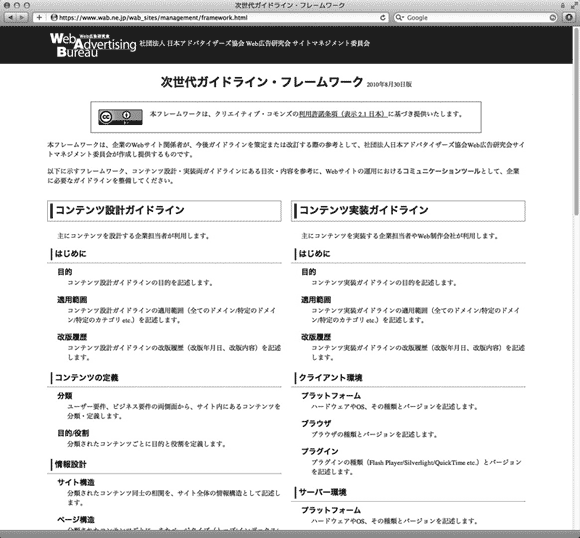This screenshot has width=580, height=538.
Task: Enter full screen with the diagonal arrows icon
Action: pyautogui.click(x=574, y=5)
